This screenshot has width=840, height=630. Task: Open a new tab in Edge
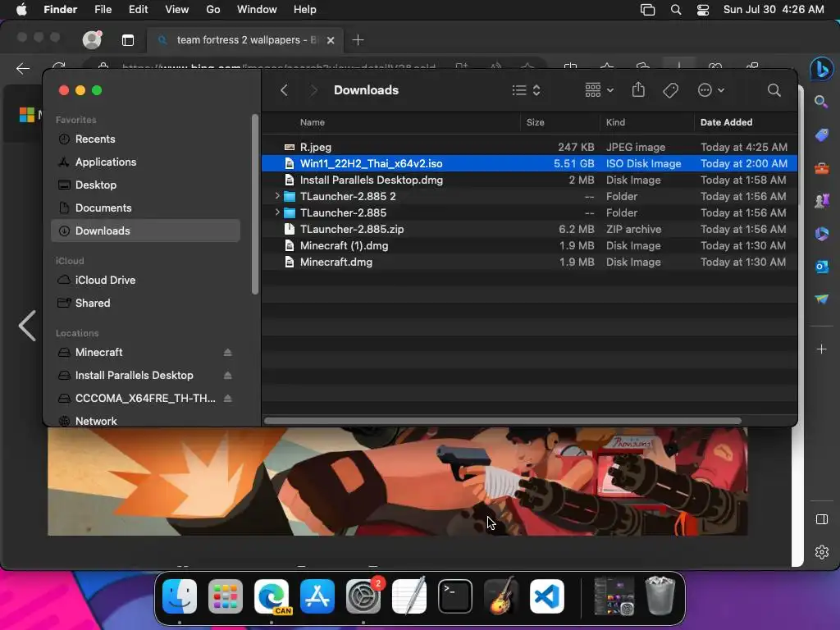358,40
